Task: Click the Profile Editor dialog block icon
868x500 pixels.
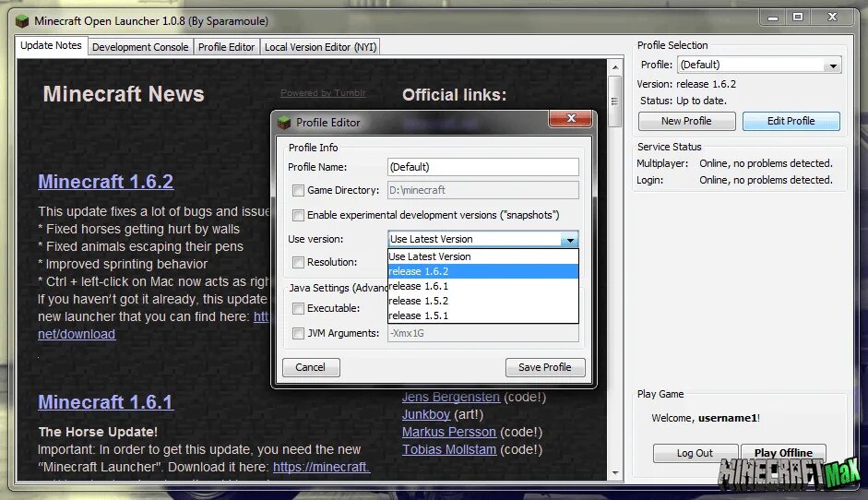Action: coord(284,123)
